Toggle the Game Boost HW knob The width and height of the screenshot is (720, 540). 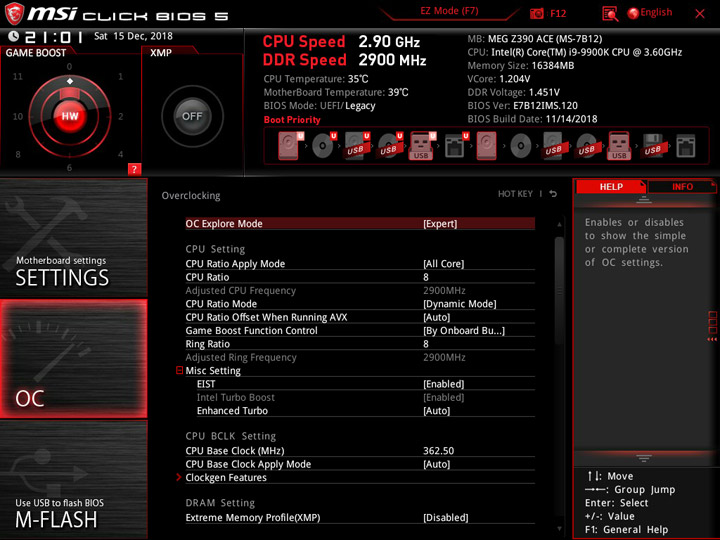[x=70, y=116]
